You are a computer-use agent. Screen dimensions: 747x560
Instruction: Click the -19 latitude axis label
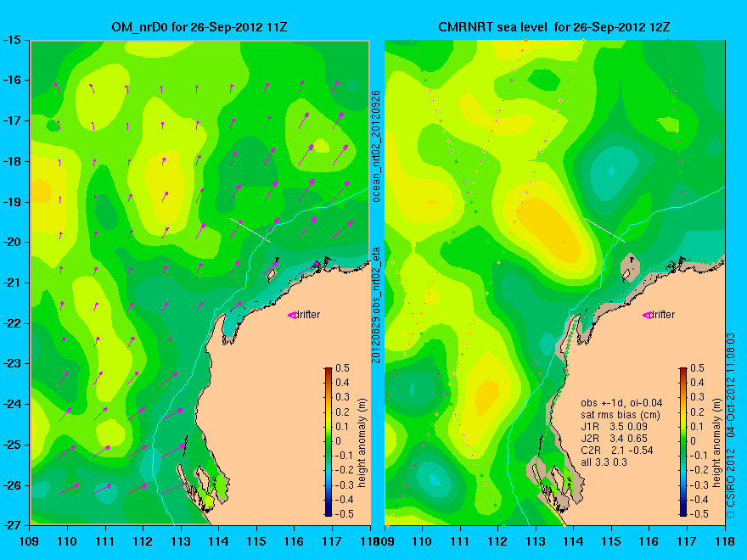(x=11, y=202)
